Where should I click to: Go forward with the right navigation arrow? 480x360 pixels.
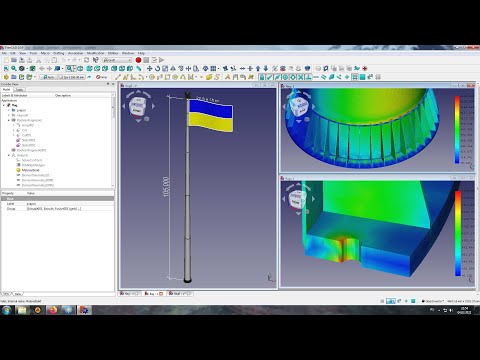click(x=49, y=68)
